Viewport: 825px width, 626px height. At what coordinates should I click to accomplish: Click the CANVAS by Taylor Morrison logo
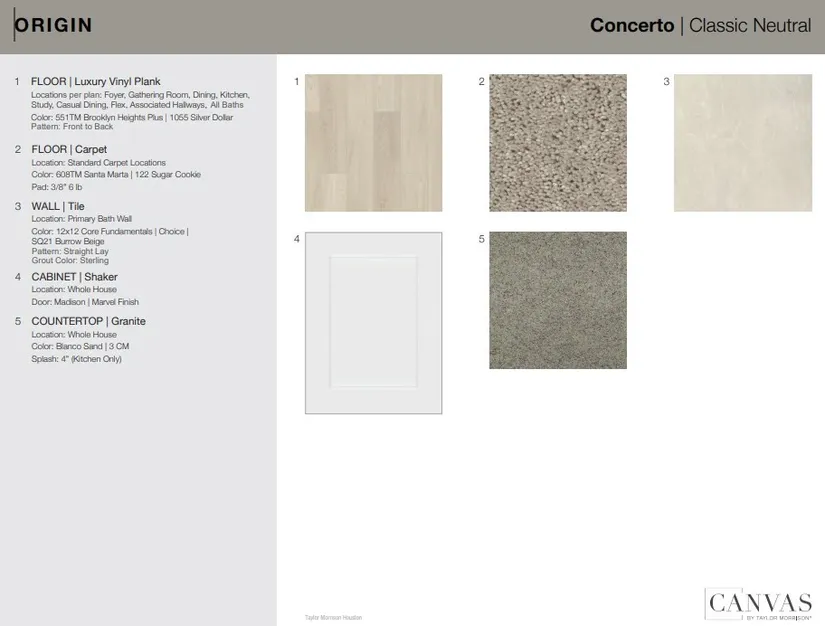click(x=758, y=605)
